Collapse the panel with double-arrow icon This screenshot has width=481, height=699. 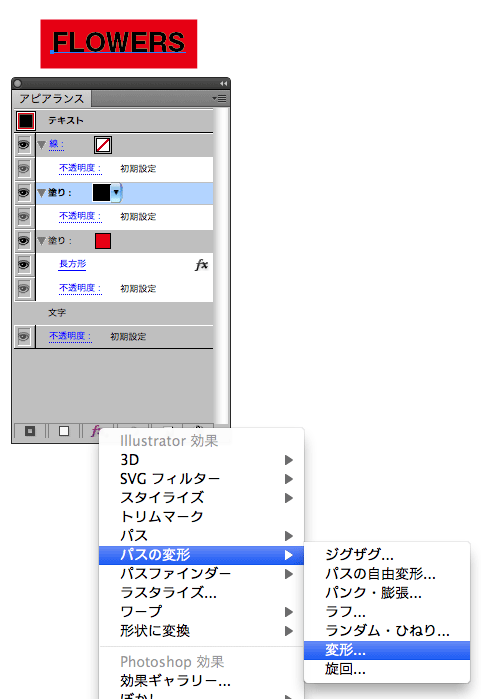223,83
